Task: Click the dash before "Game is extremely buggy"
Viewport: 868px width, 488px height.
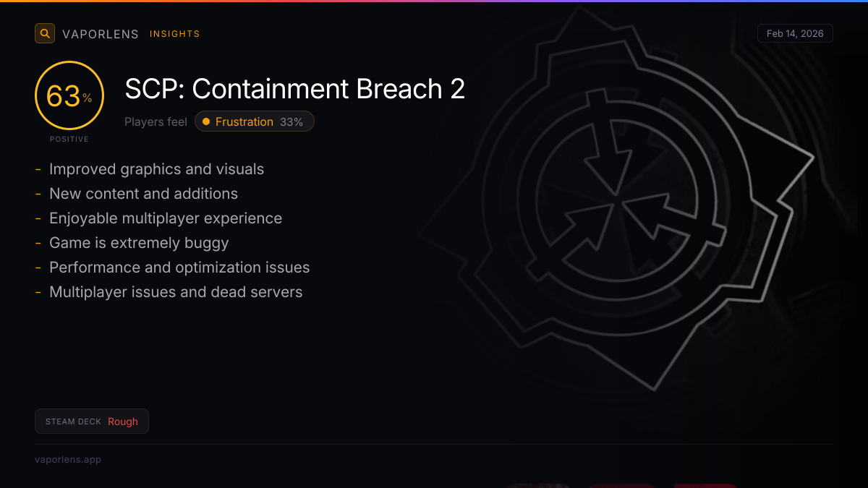Action: [x=38, y=244]
